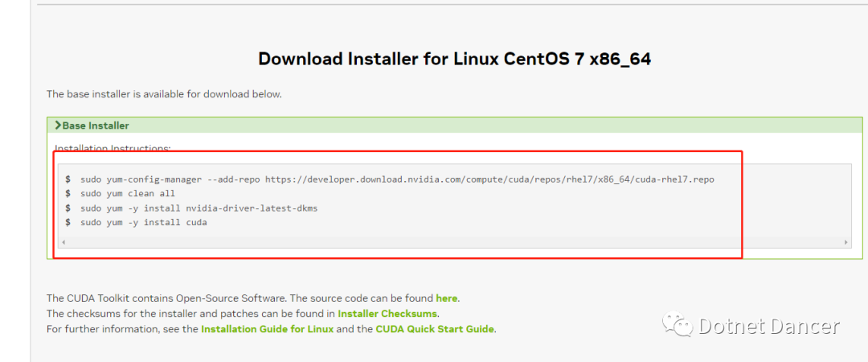Click the dollar prompt of first command
Image resolution: width=868 pixels, height=362 pixels.
pyautogui.click(x=68, y=179)
